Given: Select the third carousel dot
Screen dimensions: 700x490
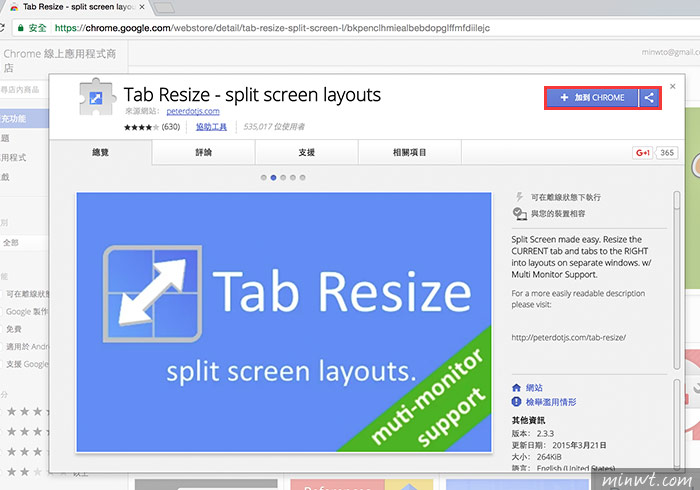Looking at the screenshot, I should 283,178.
